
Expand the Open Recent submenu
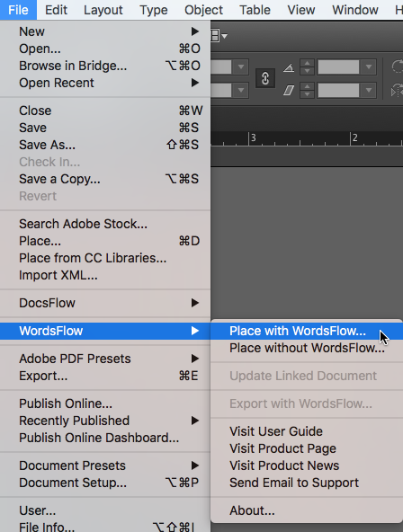coord(105,83)
